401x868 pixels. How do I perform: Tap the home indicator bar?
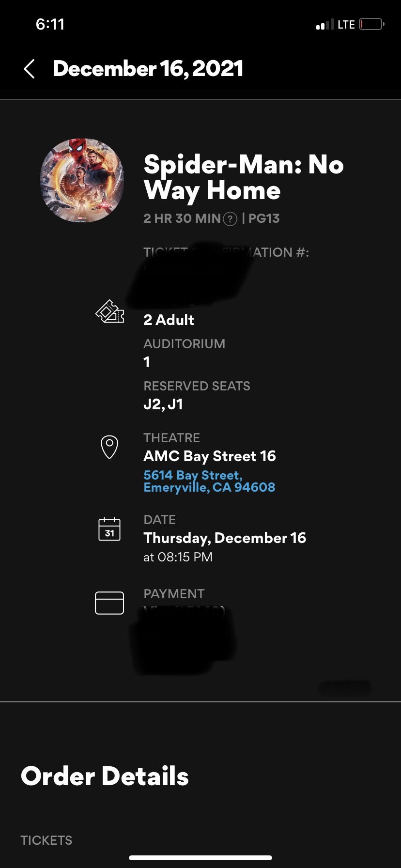200,858
